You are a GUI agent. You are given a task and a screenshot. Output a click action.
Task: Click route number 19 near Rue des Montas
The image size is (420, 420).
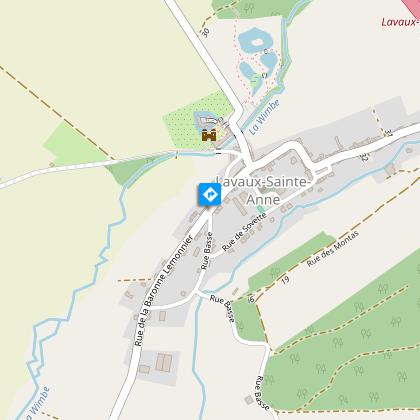click(x=285, y=280)
